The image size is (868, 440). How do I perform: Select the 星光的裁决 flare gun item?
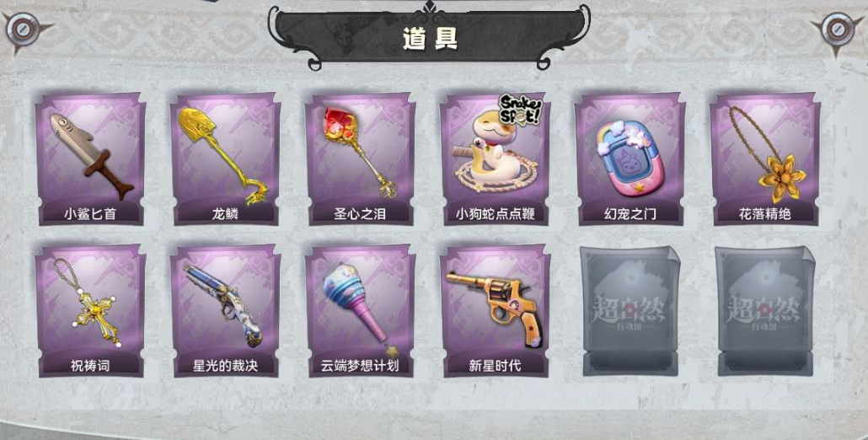[x=225, y=311]
